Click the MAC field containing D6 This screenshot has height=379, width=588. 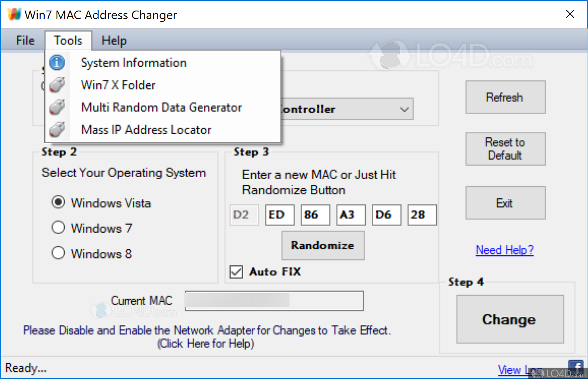pyautogui.click(x=386, y=215)
